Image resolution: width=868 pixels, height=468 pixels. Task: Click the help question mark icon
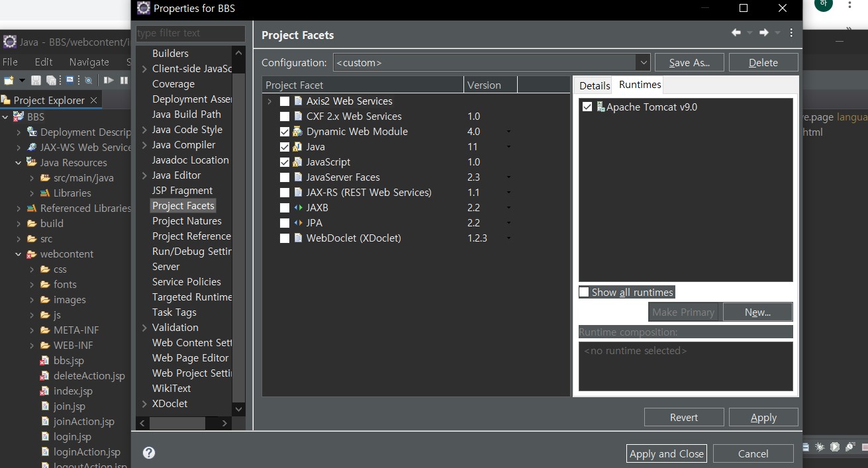(149, 453)
